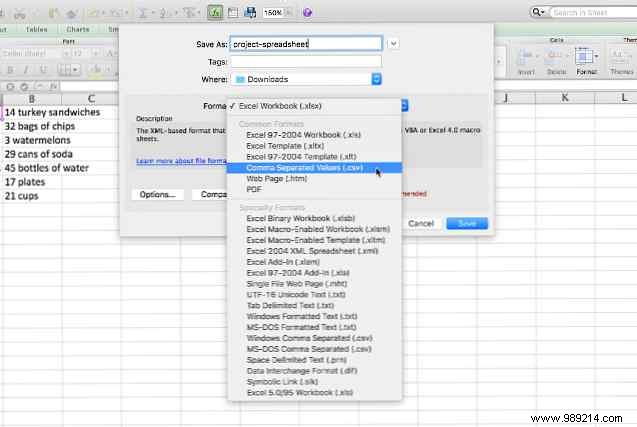Screen dimensions: 637x427
Task: Choose Comma Separated Values (.csv)
Action: pos(314,168)
